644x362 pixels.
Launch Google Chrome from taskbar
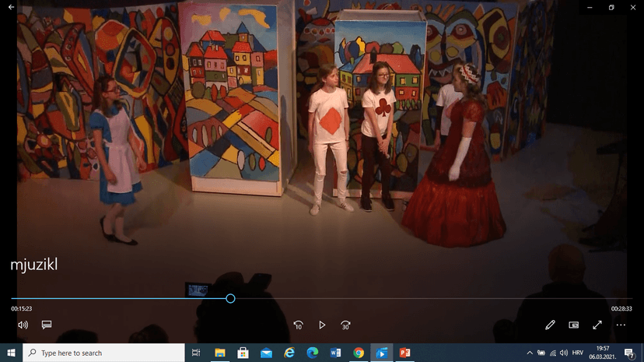359,353
